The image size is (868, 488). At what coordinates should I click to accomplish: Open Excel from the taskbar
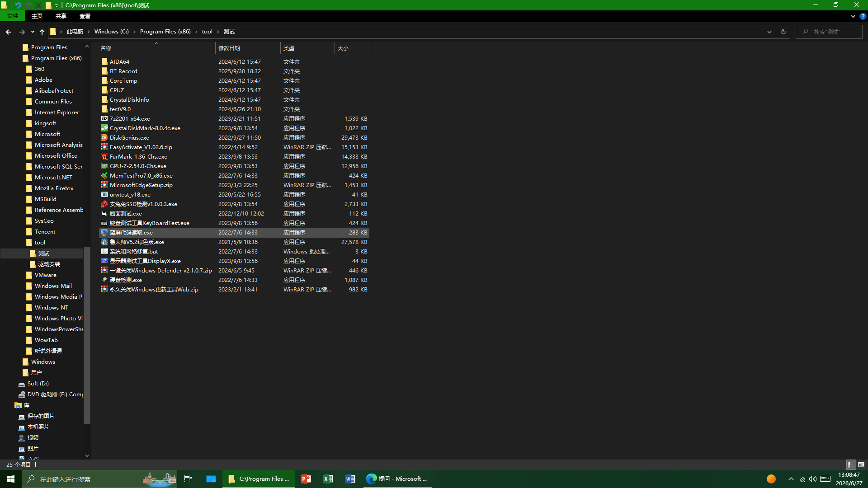coord(328,479)
